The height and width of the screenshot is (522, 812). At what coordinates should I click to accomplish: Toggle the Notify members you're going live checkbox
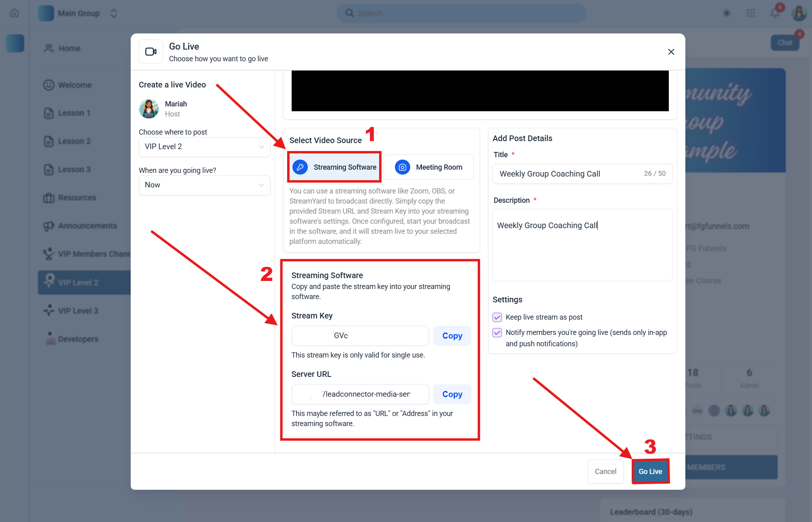497,333
